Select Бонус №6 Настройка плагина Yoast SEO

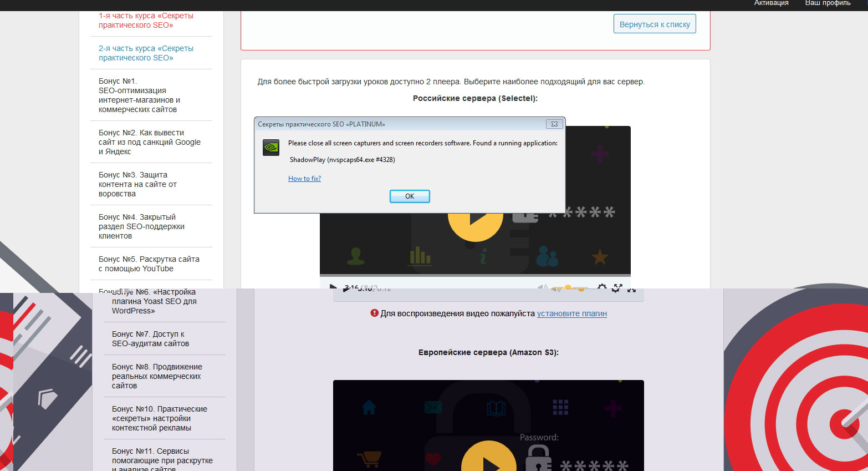(x=154, y=301)
